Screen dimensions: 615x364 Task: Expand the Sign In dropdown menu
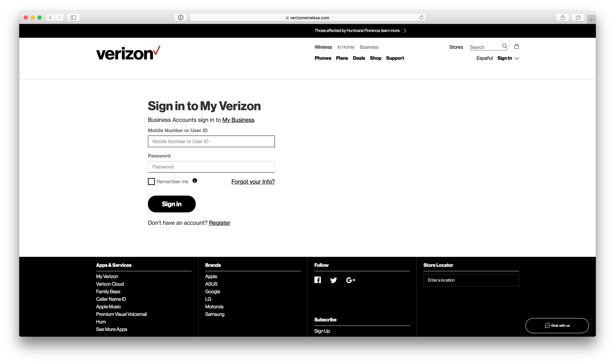point(508,58)
